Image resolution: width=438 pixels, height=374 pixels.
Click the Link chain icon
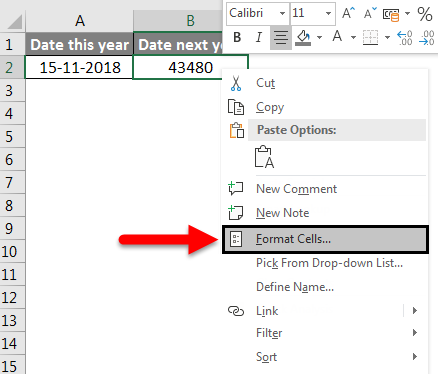pyautogui.click(x=236, y=311)
